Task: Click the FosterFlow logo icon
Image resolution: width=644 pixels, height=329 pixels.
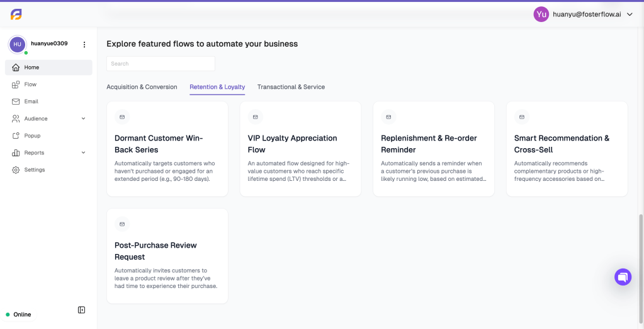Action: pos(16,14)
